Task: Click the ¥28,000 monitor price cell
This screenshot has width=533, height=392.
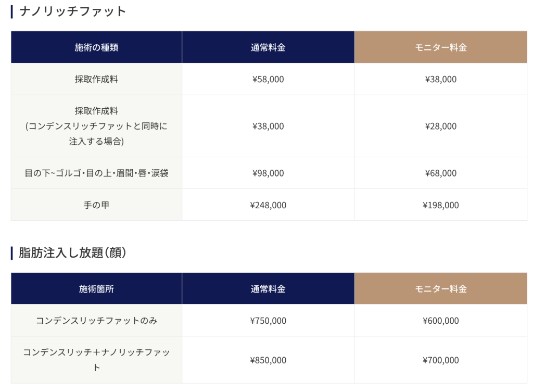Action: pos(440,126)
